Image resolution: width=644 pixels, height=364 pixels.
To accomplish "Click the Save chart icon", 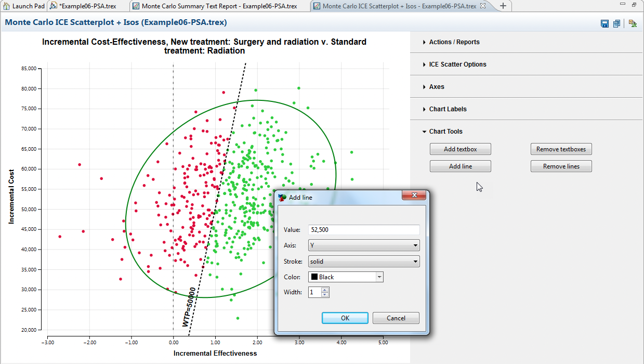I will (604, 23).
